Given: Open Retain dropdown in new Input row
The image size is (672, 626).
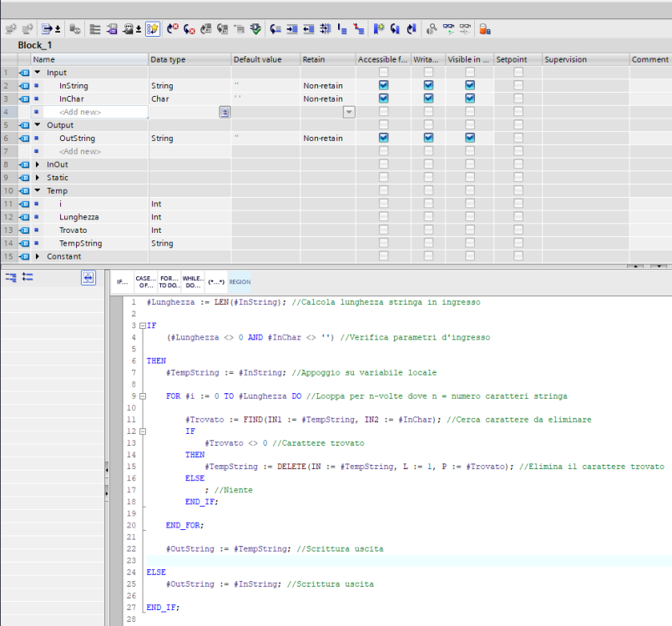Looking at the screenshot, I should pyautogui.click(x=349, y=112).
